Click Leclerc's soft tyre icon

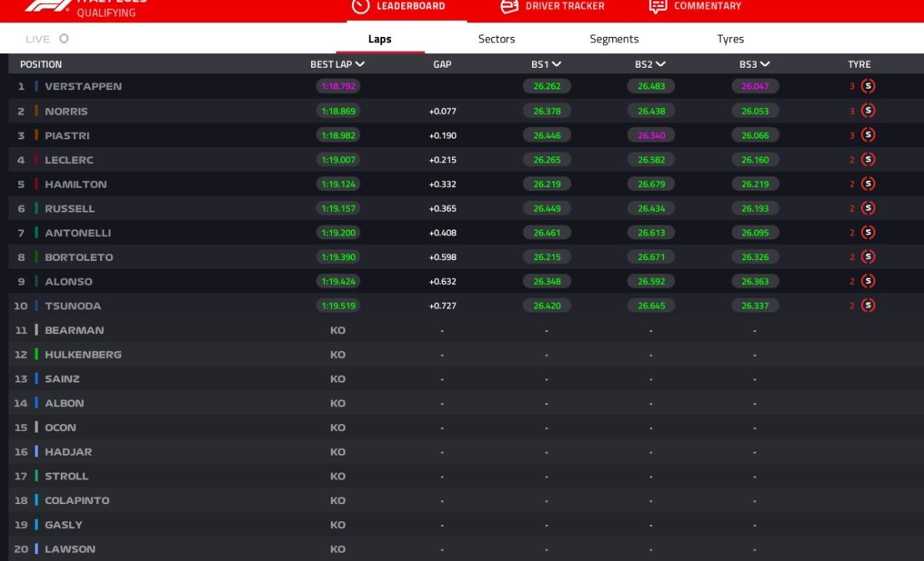(x=868, y=159)
